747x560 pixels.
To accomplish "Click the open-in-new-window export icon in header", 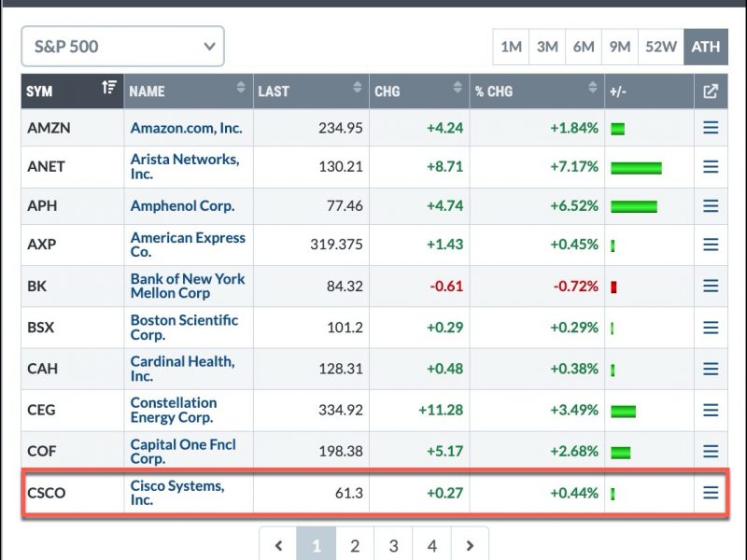I will [711, 91].
